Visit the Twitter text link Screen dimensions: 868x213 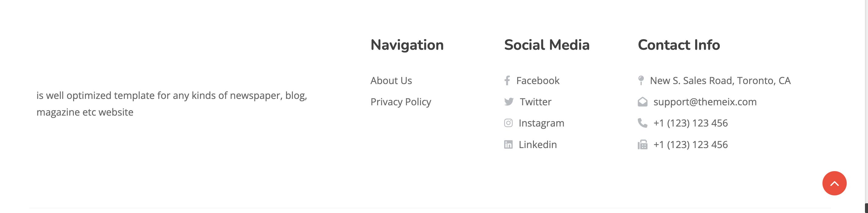coord(535,102)
